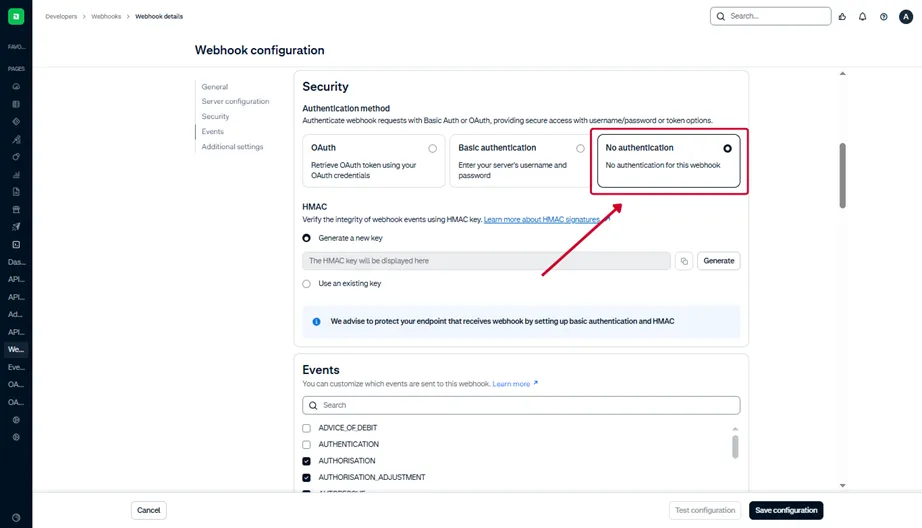Go to Events section in side menu
This screenshot has width=922, height=528.
[x=212, y=132]
